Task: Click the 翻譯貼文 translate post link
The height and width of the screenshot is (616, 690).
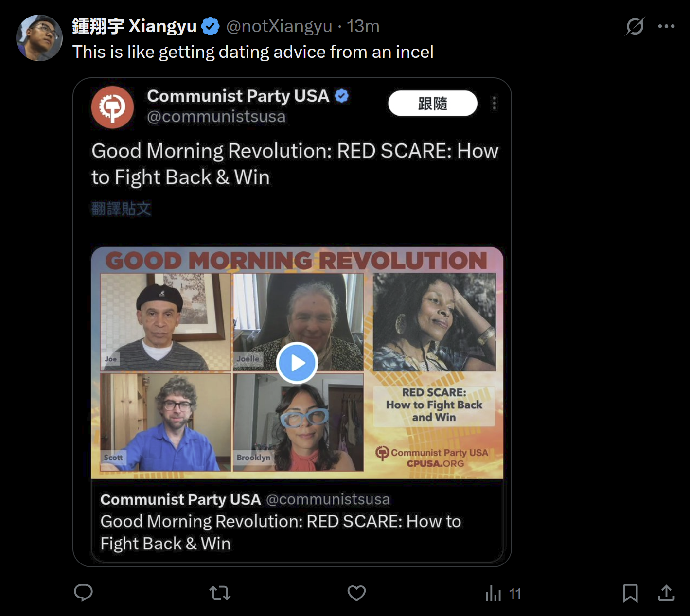Action: 121,209
